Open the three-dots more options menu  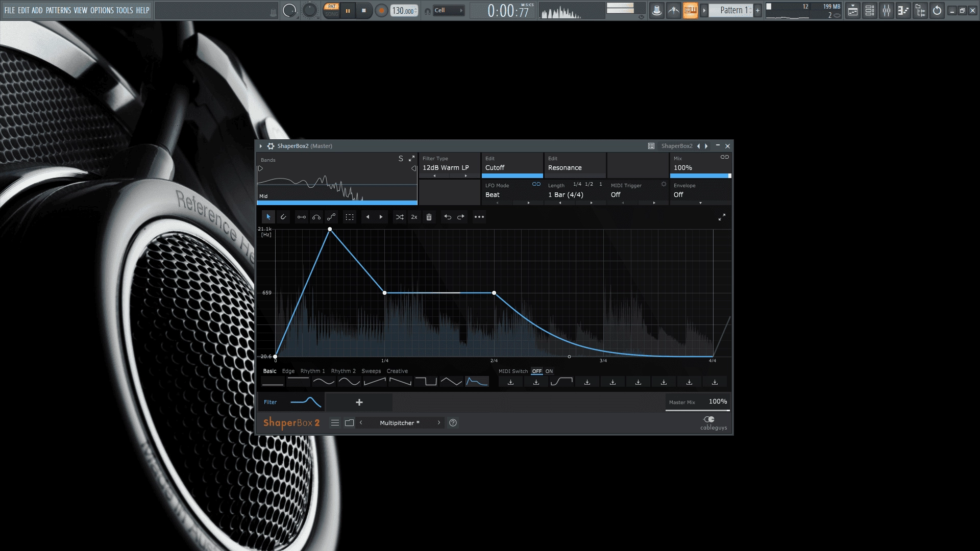(479, 217)
